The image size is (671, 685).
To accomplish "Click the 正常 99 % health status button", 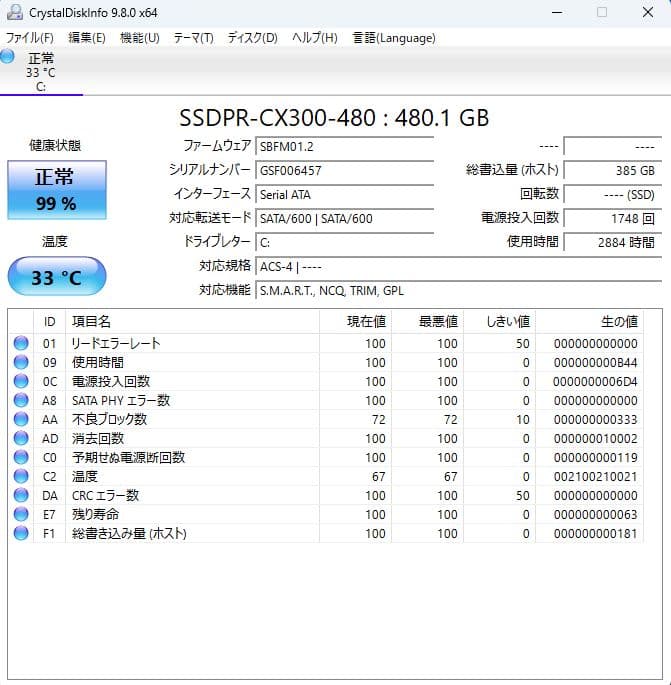I will [x=57, y=190].
